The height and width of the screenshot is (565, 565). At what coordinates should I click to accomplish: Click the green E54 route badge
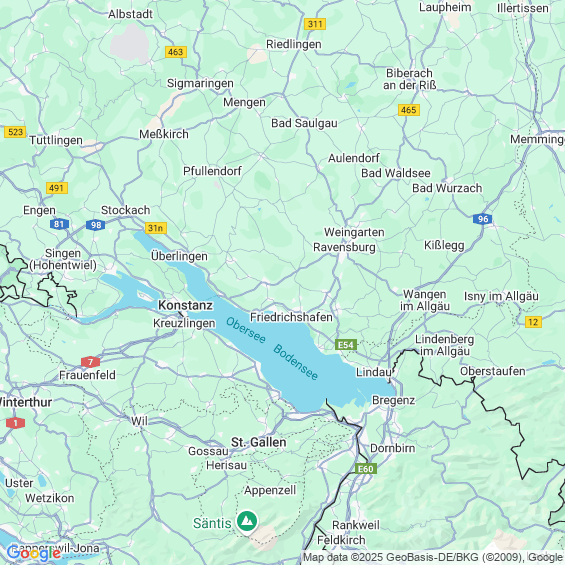pyautogui.click(x=346, y=345)
